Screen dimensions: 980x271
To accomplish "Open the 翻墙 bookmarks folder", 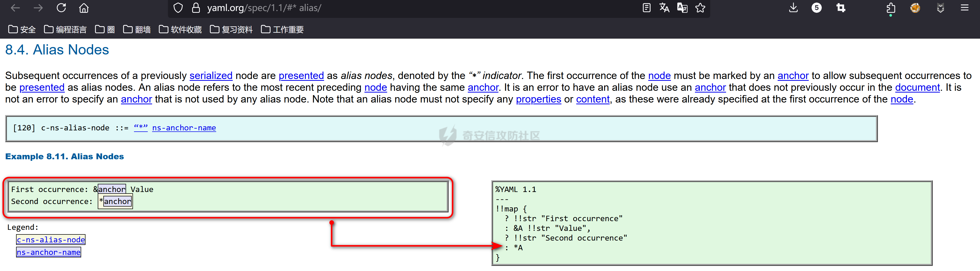I will [137, 29].
